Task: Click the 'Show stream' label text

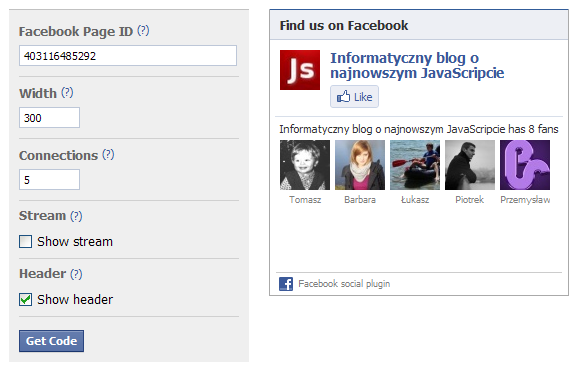Action: 75,242
